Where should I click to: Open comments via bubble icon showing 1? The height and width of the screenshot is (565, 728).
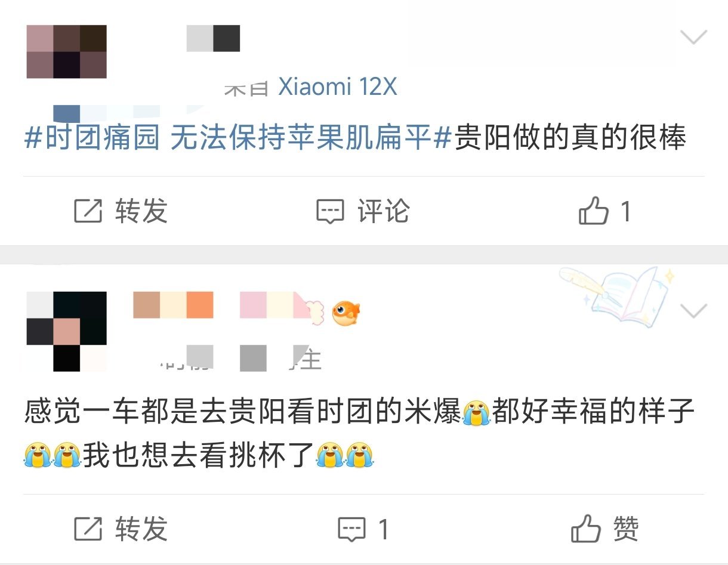pos(351,529)
